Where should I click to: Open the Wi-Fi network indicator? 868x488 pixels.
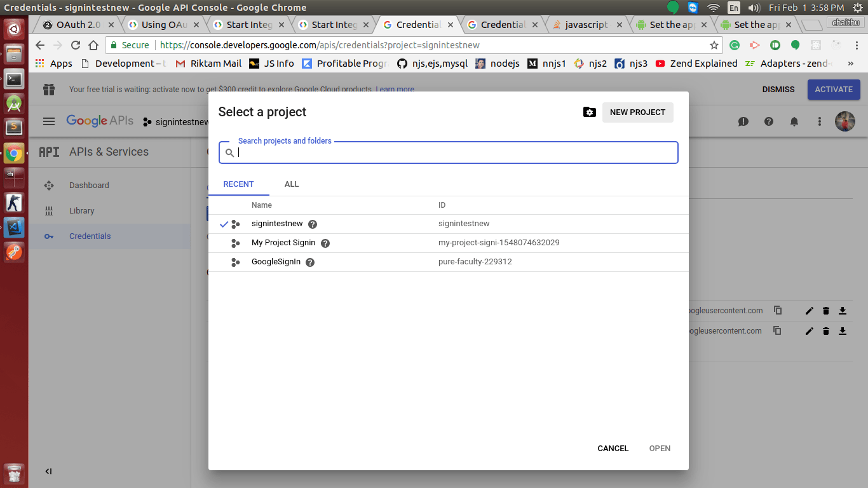pyautogui.click(x=713, y=8)
